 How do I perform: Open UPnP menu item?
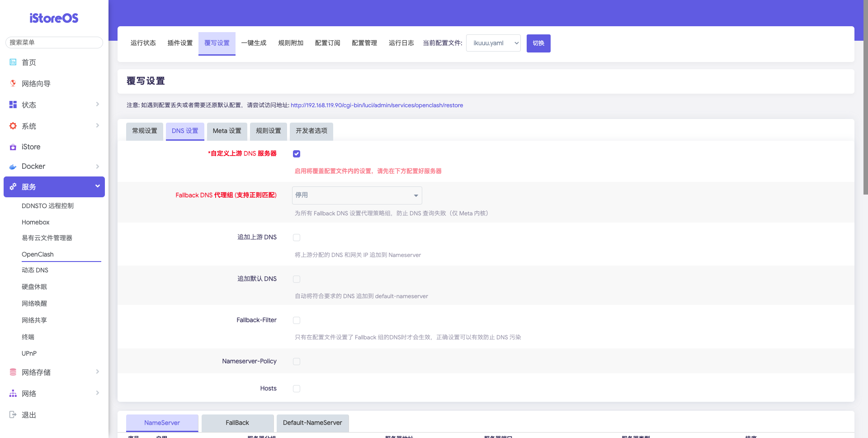point(29,353)
